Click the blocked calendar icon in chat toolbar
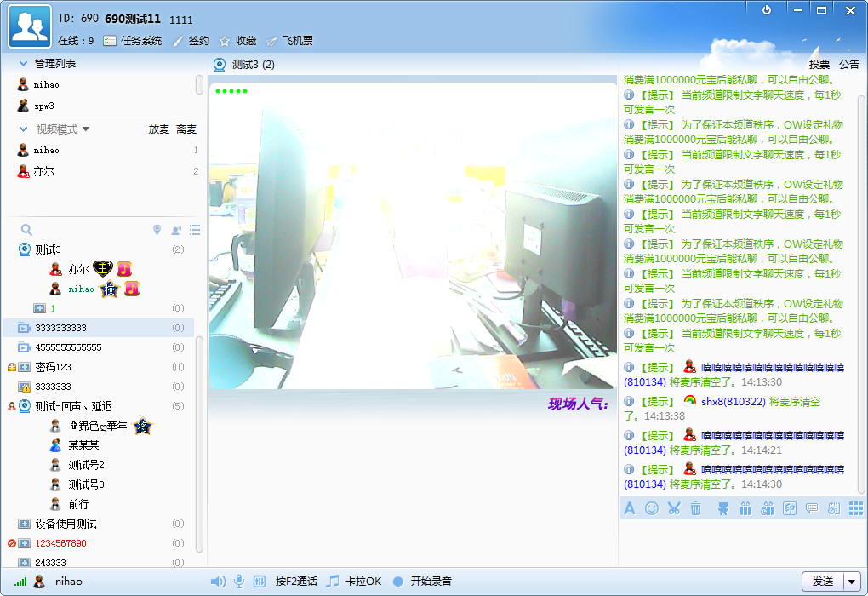The image size is (868, 596). point(834,508)
